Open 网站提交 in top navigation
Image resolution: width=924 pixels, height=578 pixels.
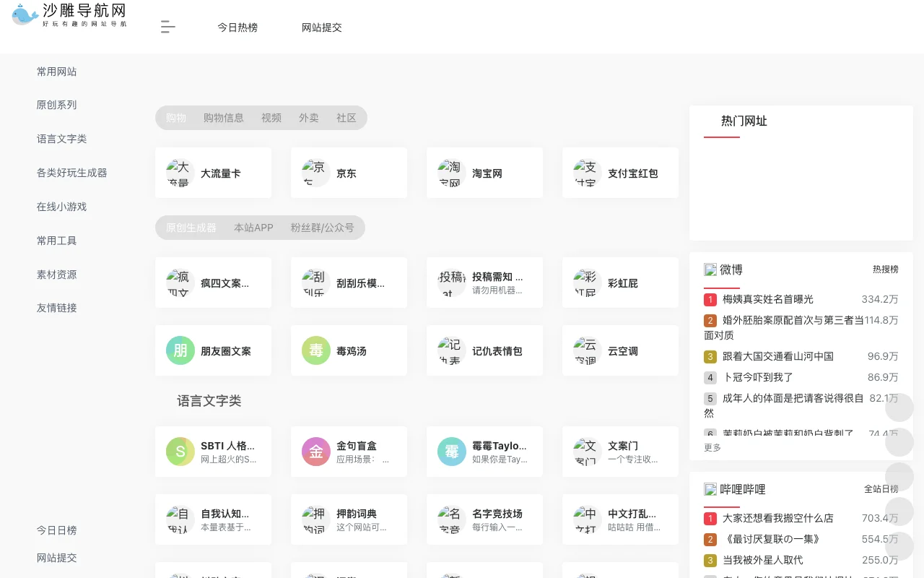[x=322, y=27]
